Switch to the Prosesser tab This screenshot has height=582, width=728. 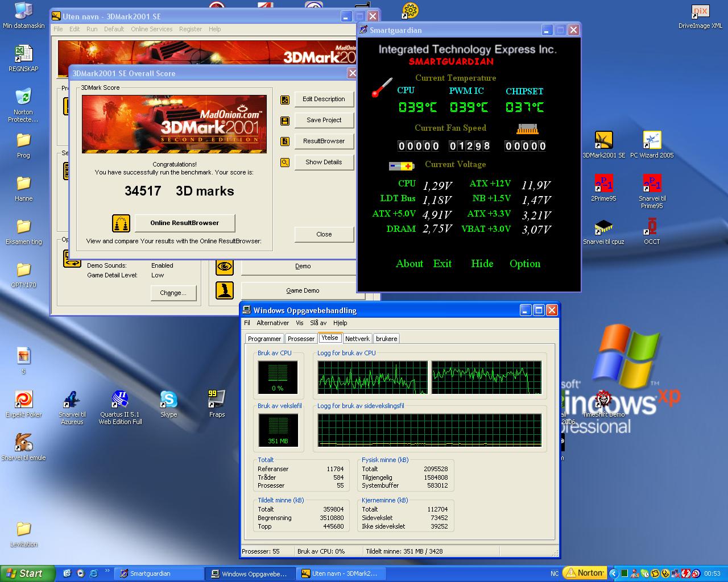tap(301, 339)
